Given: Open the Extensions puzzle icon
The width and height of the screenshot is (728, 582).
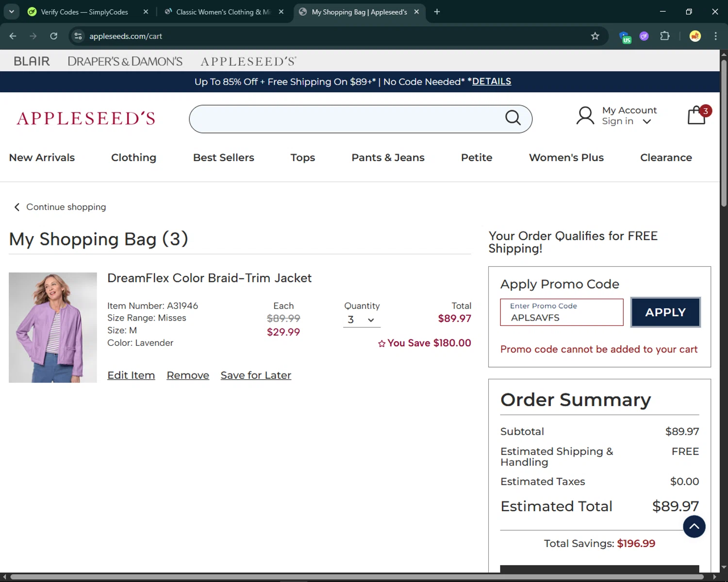Looking at the screenshot, I should 665,36.
